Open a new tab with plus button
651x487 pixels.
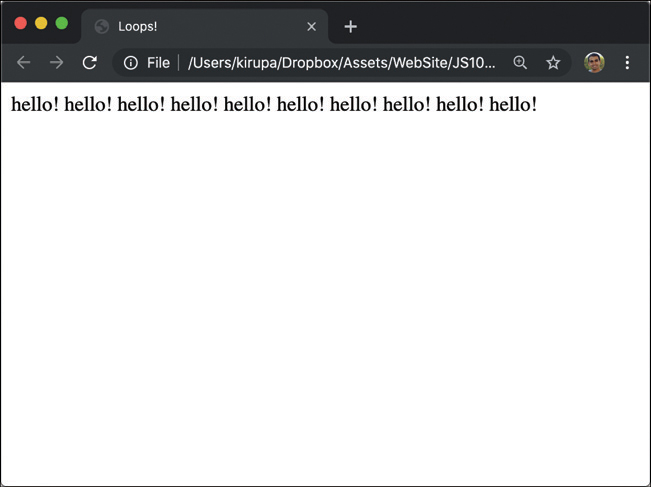coord(350,27)
